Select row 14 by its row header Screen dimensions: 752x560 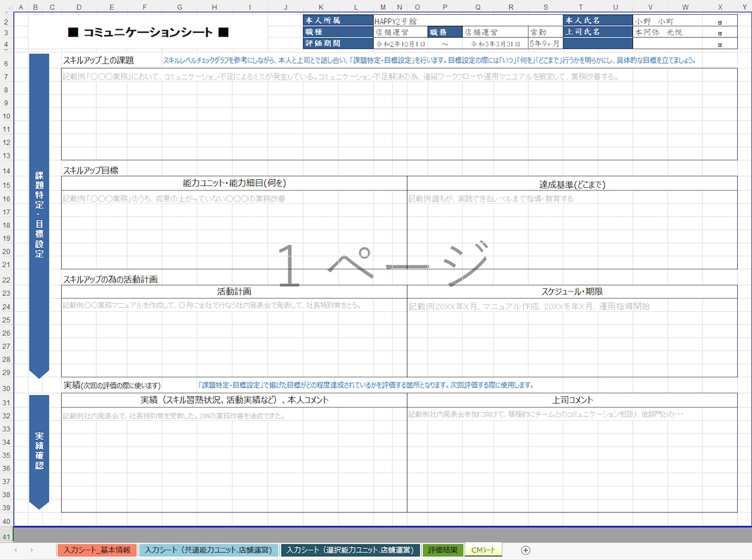(x=6, y=171)
